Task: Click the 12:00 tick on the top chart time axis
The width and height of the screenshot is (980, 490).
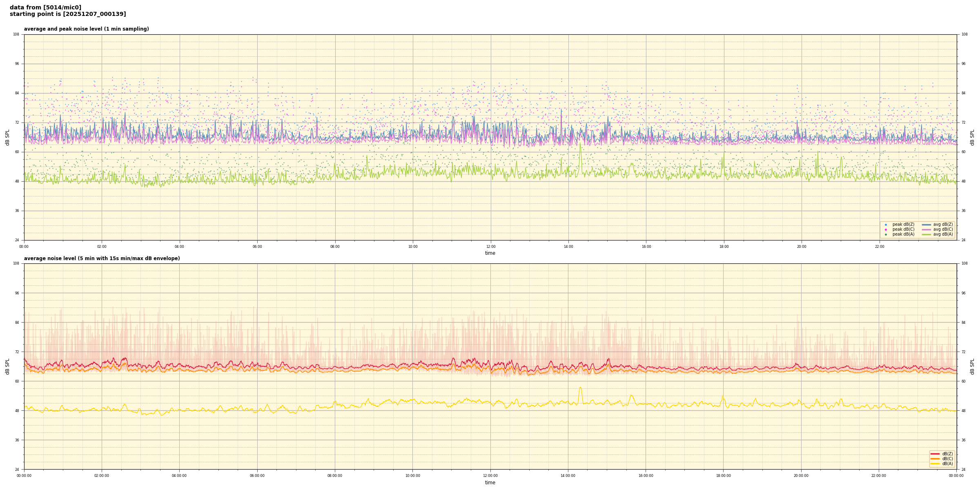Action: click(490, 247)
